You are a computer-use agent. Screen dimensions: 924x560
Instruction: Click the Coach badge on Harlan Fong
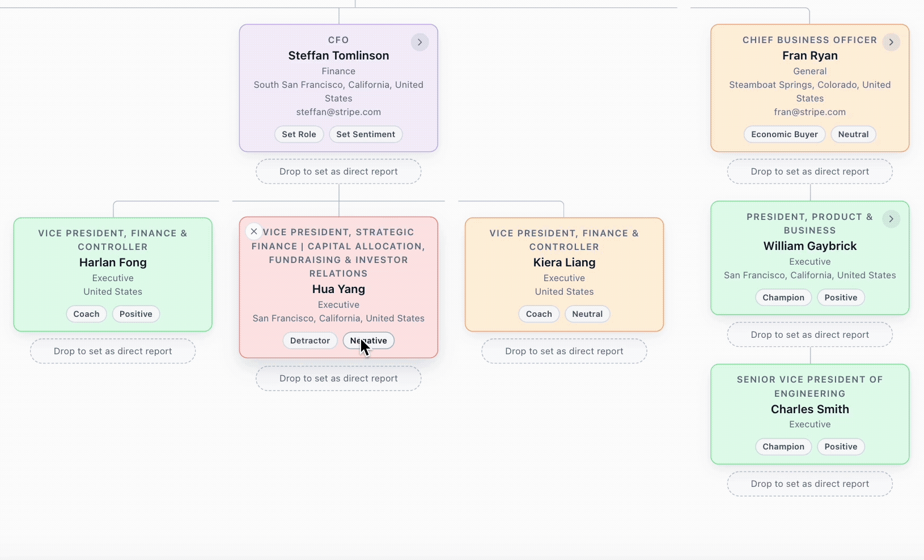point(86,313)
